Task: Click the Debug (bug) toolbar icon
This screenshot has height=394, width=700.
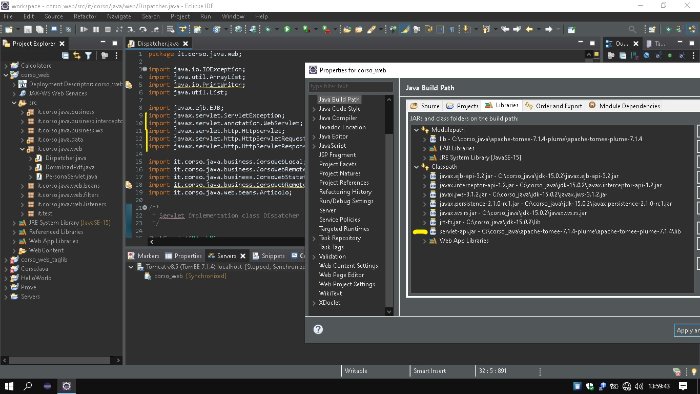Action: pos(268,29)
